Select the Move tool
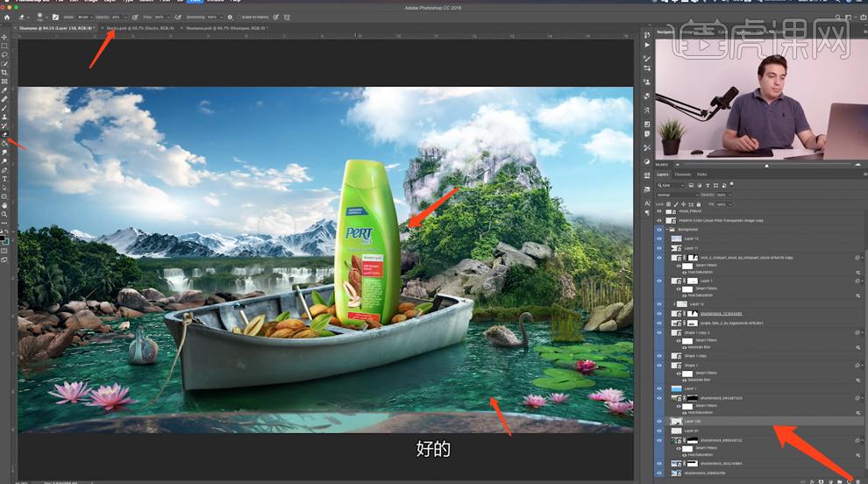 4,37
